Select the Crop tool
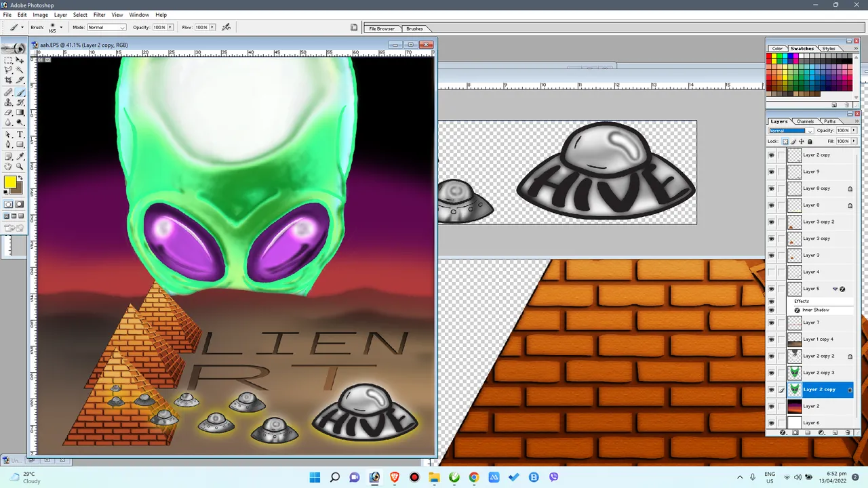This screenshot has height=488, width=868. point(8,80)
